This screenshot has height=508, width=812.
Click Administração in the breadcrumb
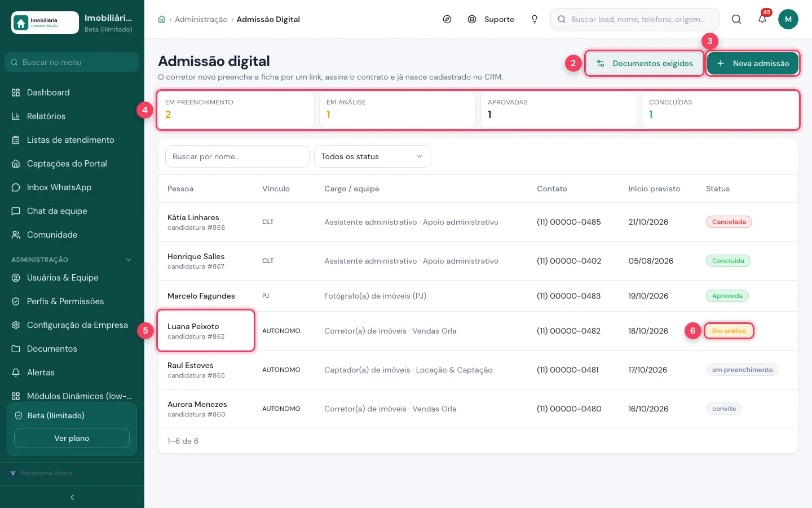201,19
